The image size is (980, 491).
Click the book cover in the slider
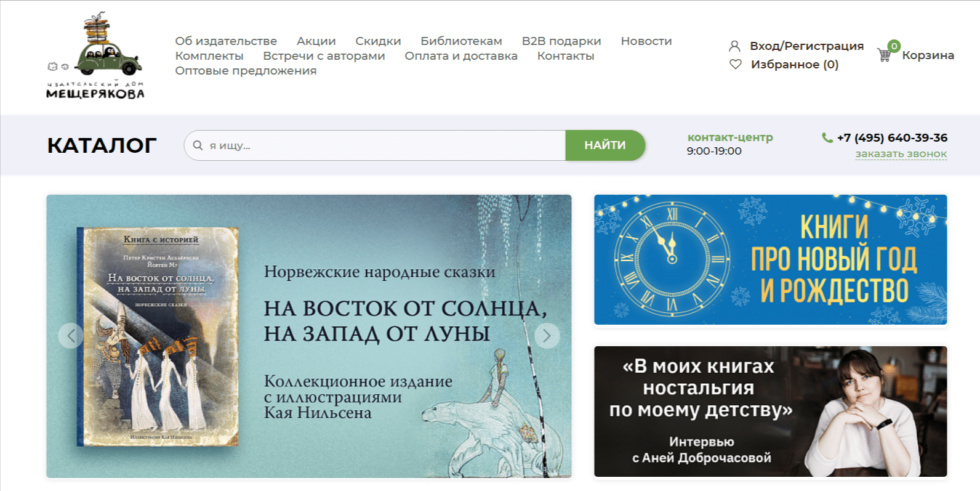pos(158,336)
